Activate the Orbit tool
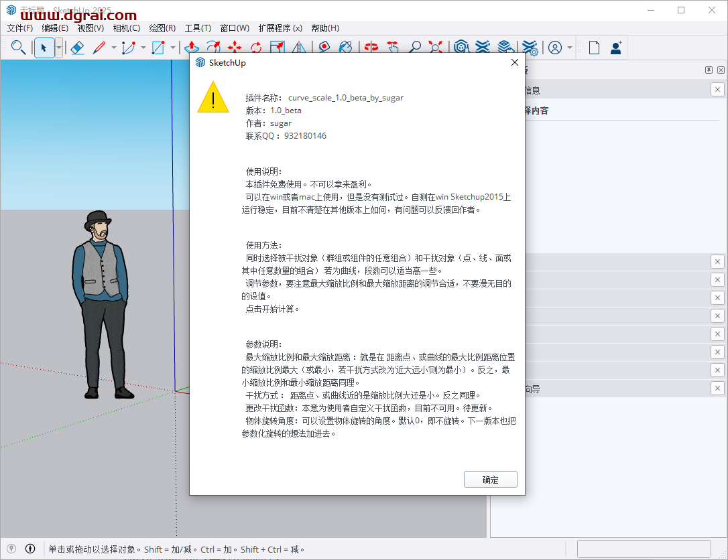Image resolution: width=728 pixels, height=560 pixels. (371, 47)
